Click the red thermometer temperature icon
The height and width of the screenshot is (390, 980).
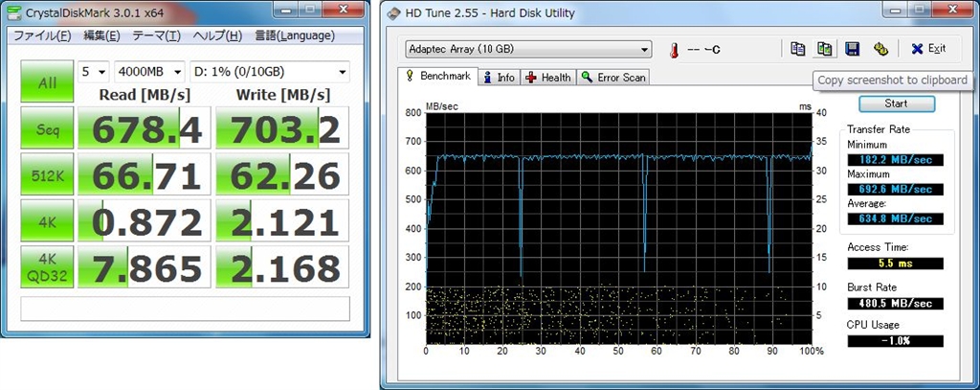(674, 49)
